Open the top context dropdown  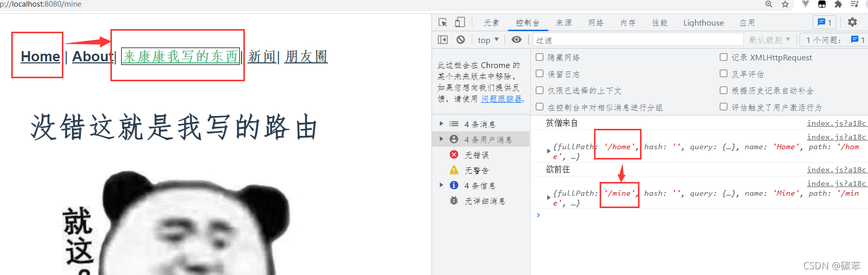(488, 40)
